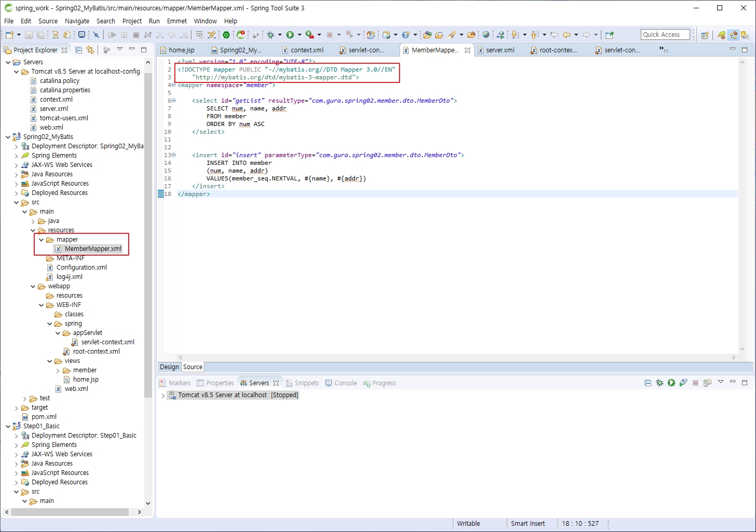Click the editor horizontal scrollbar right arrow
The width and height of the screenshot is (756, 532).
[x=733, y=357]
